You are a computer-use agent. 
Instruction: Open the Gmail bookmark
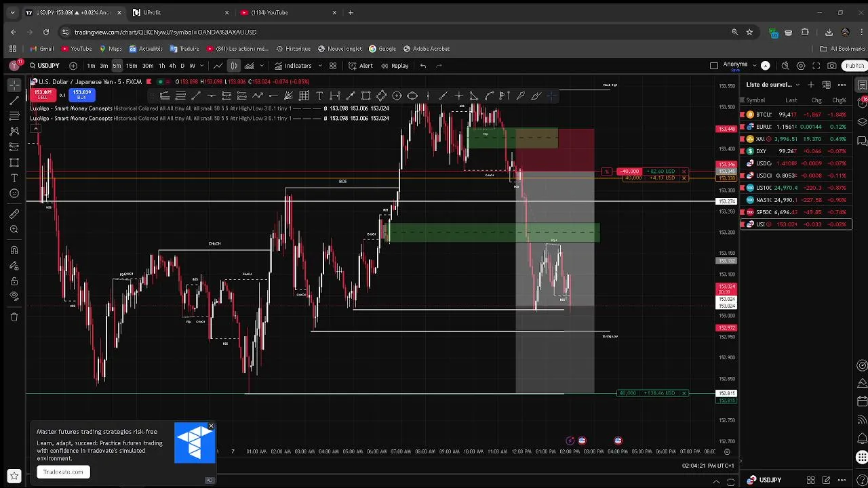click(42, 49)
